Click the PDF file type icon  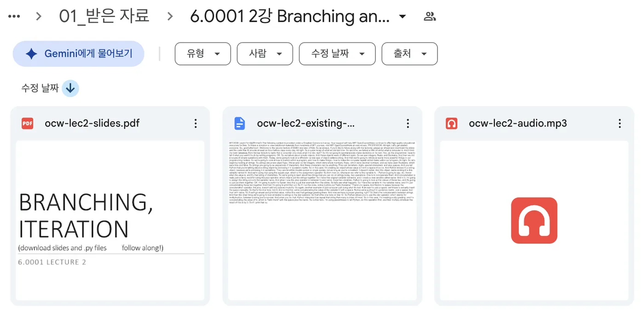(28, 123)
